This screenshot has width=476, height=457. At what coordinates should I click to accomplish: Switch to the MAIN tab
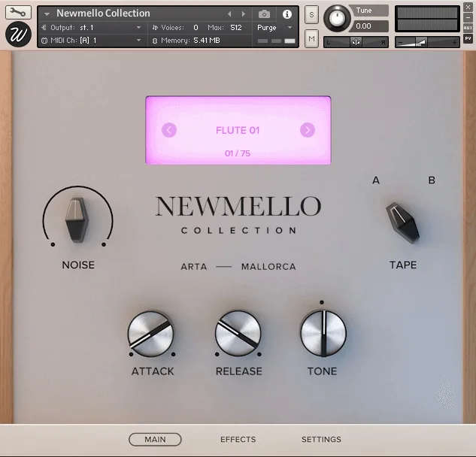155,440
